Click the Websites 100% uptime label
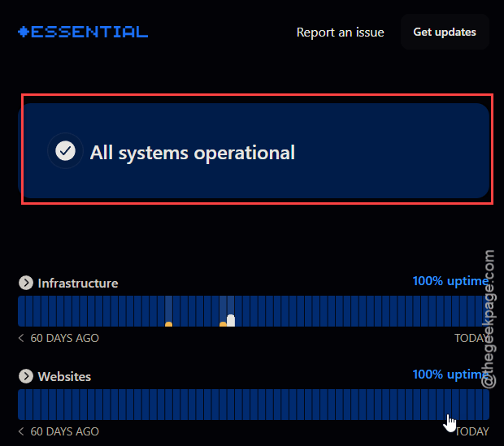Viewport: 504px width, 446px height. 450,374
